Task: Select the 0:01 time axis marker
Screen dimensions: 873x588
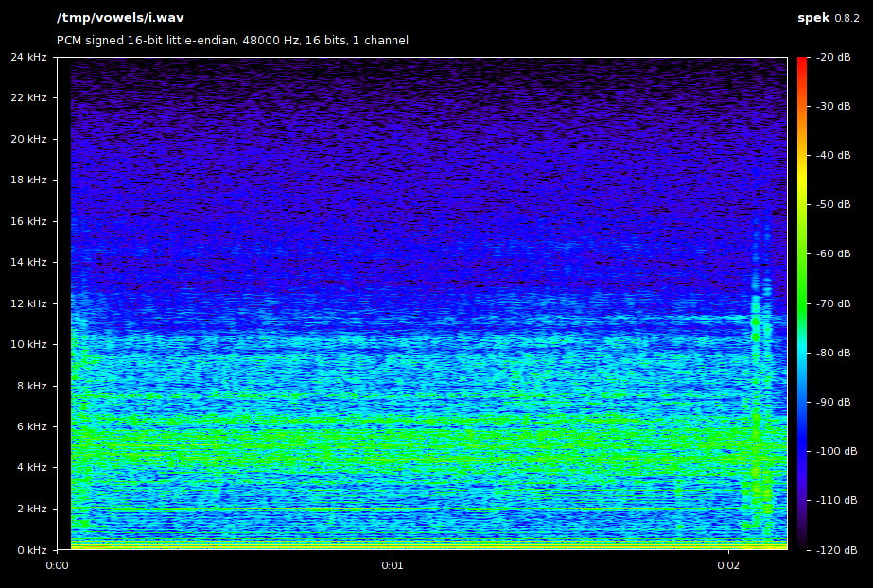Action: (x=393, y=566)
